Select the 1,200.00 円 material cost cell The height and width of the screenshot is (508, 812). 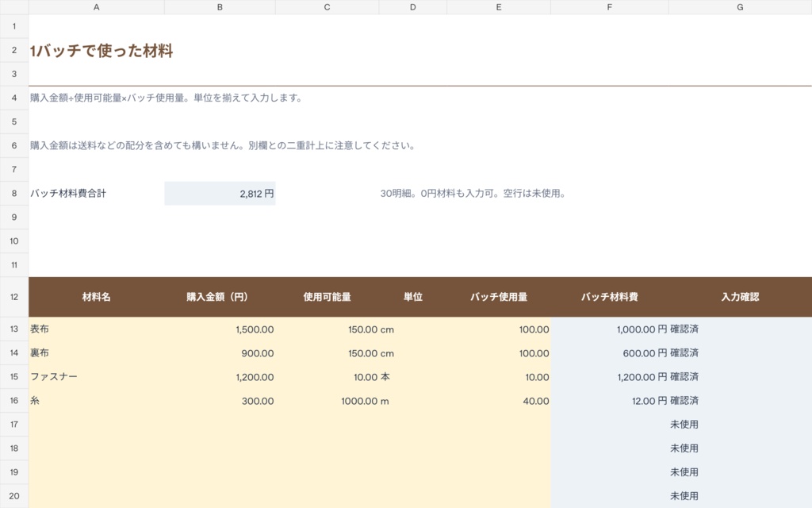coord(610,377)
